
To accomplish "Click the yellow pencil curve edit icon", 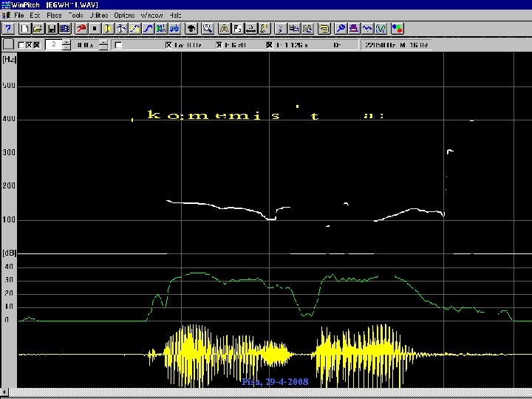I will click(x=134, y=29).
